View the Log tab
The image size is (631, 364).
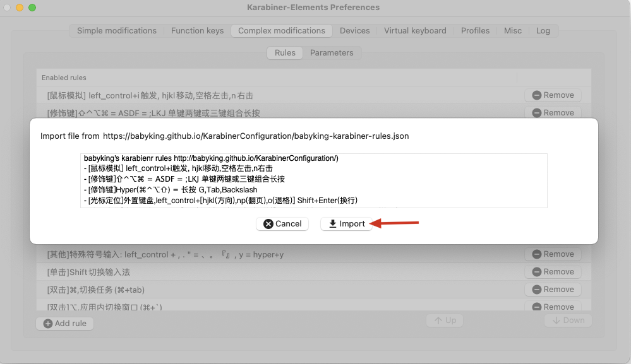[543, 30]
